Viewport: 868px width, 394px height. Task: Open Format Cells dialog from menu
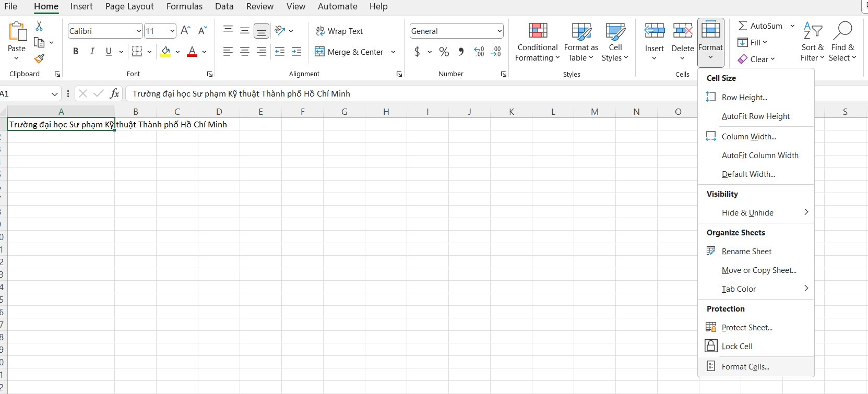click(756, 366)
